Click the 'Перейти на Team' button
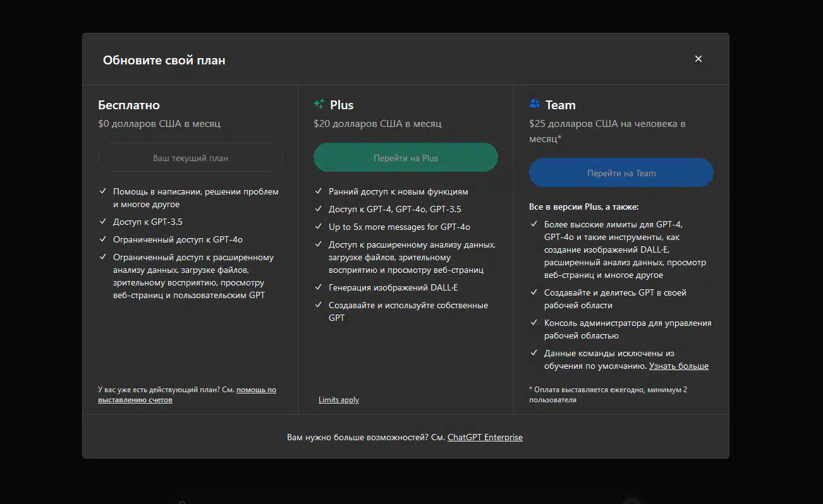 click(621, 173)
